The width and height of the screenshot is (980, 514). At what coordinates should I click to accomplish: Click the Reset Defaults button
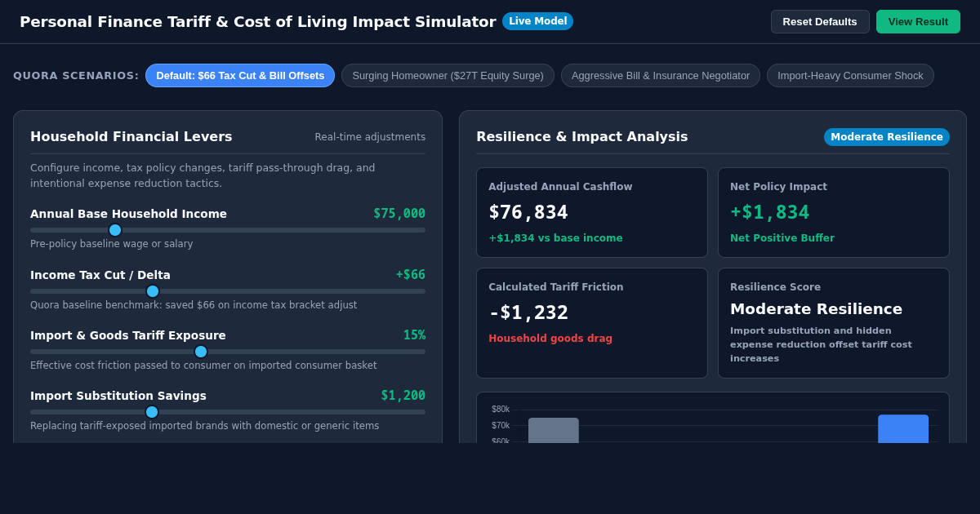click(820, 22)
